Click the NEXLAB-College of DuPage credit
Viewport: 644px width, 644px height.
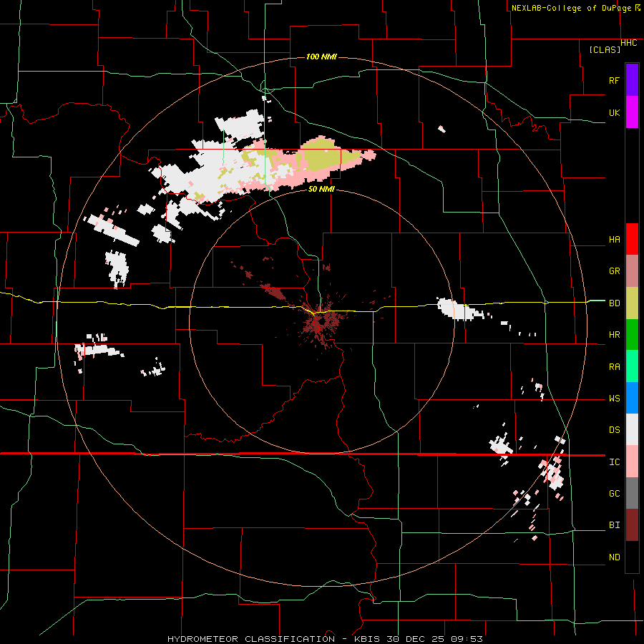click(571, 8)
